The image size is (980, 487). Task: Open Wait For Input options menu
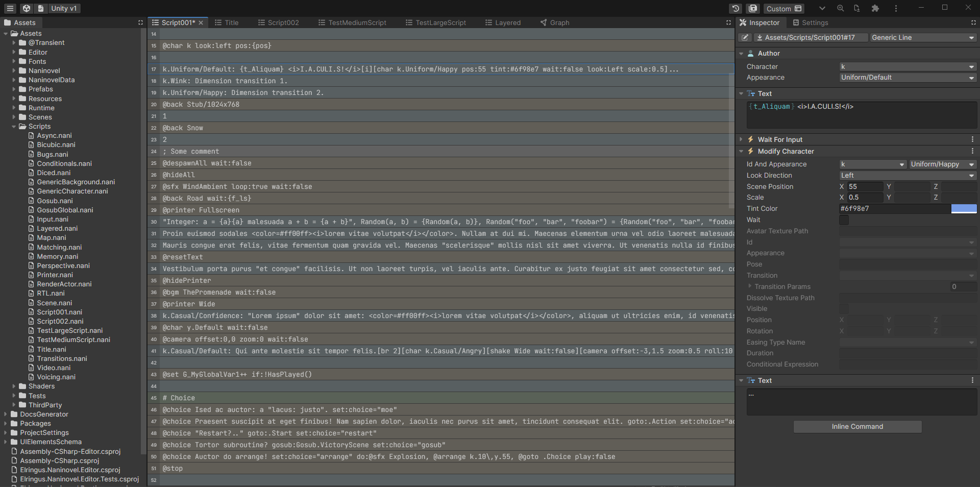click(972, 139)
